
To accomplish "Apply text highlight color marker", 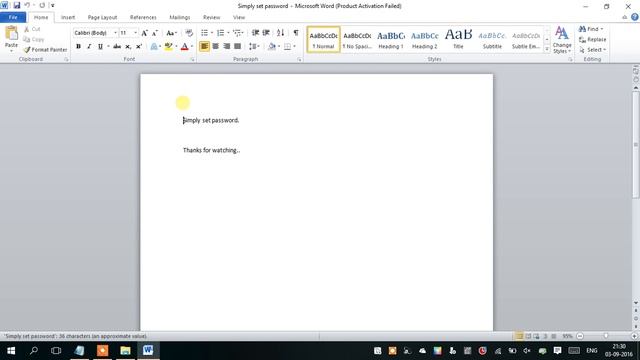I will coord(168,47).
